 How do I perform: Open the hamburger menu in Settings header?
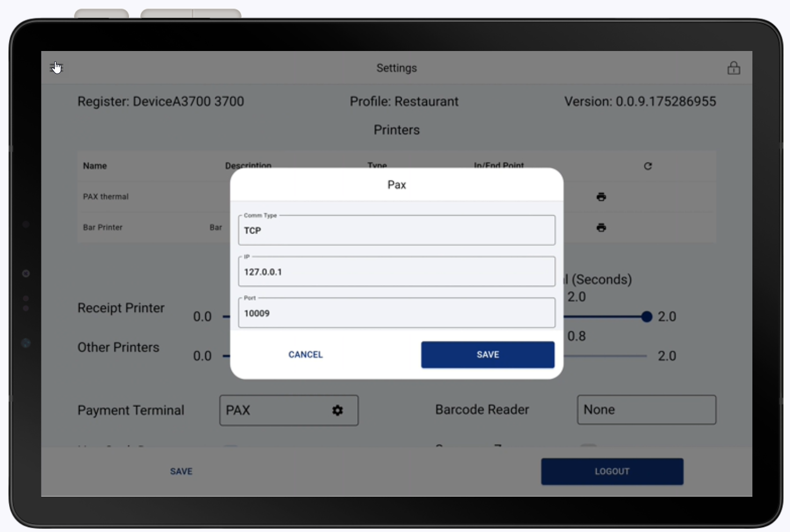[x=55, y=68]
